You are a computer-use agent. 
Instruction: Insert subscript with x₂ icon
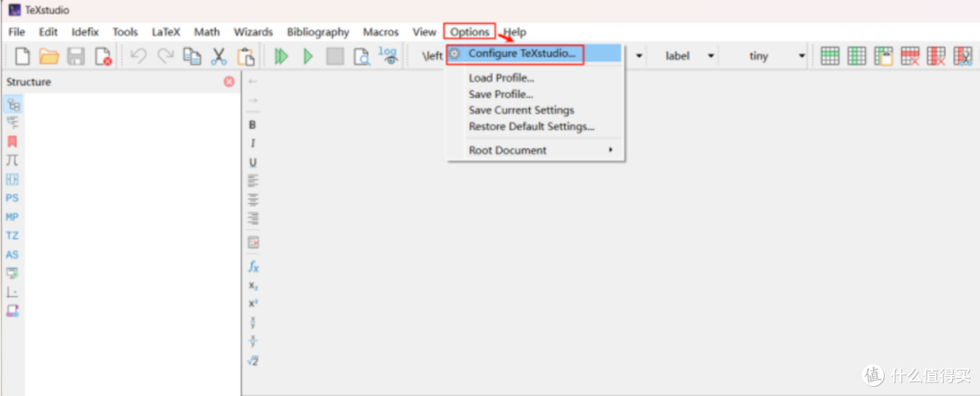point(253,286)
